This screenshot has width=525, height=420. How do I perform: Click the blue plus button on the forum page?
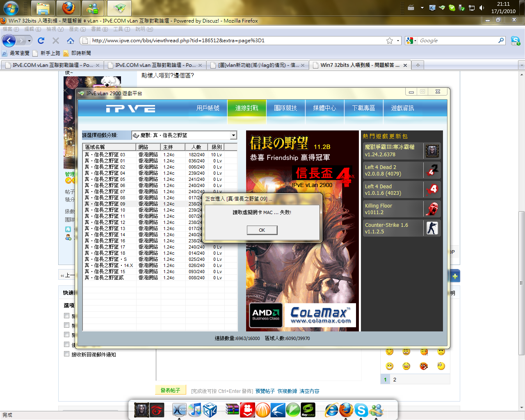pyautogui.click(x=455, y=276)
